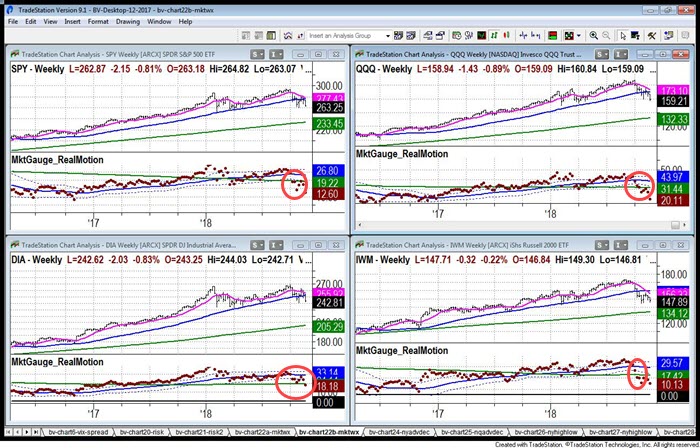Screen dimensions: 700x448
Task: Click the black panel icon beside pointer tool
Action: pyautogui.click(x=635, y=36)
